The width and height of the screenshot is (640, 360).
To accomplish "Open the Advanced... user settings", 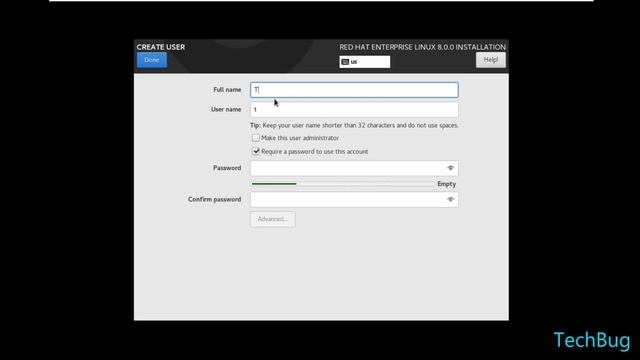I will pyautogui.click(x=273, y=219).
